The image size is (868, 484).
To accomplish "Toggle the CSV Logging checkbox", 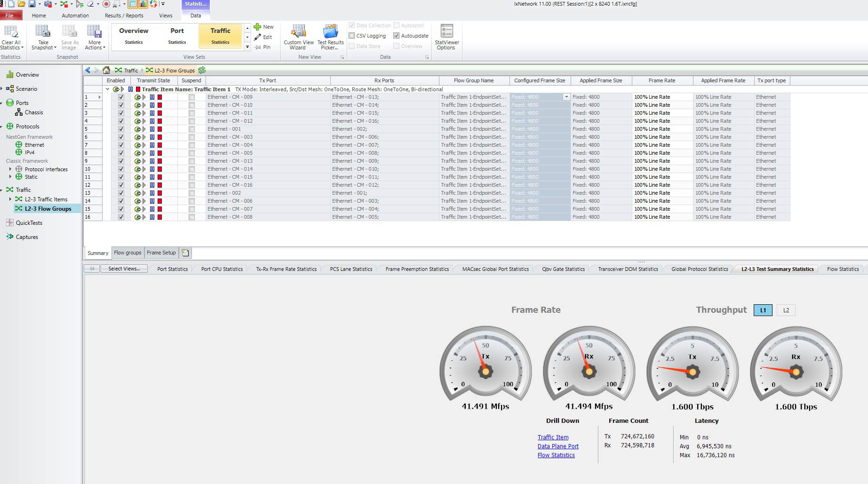I will tap(351, 36).
